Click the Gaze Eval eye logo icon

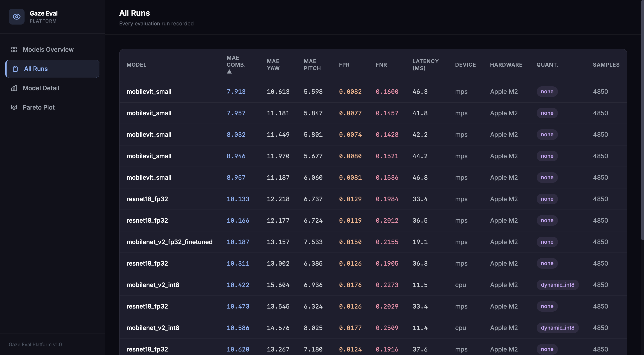tap(16, 17)
